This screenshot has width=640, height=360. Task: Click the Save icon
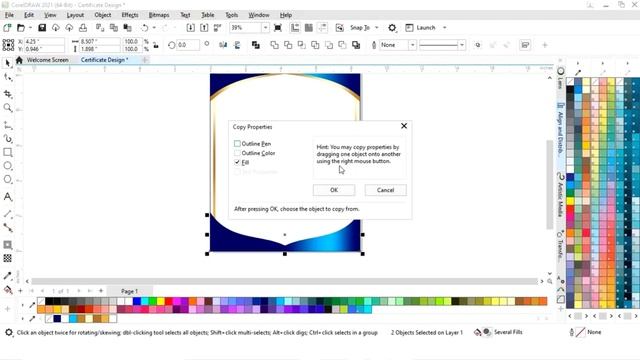pyautogui.click(x=42, y=28)
